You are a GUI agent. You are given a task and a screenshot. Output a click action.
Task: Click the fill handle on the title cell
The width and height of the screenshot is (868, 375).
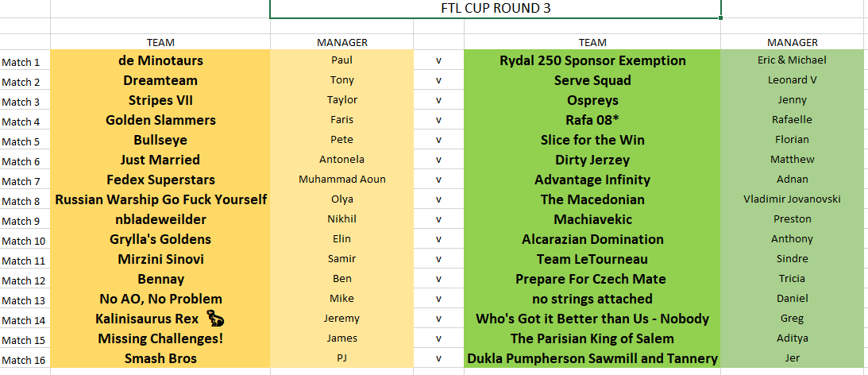tap(721, 17)
